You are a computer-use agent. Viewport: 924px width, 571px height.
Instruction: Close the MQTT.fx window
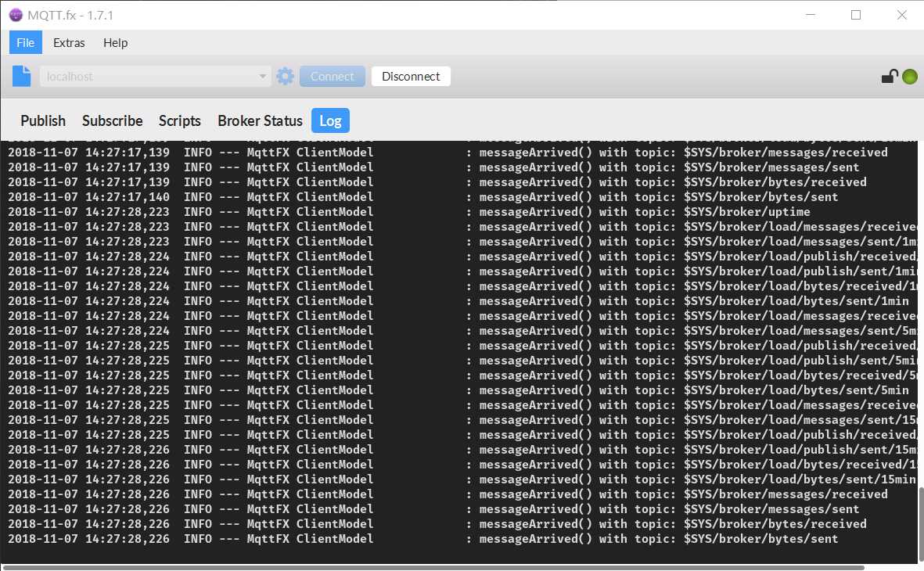click(901, 15)
